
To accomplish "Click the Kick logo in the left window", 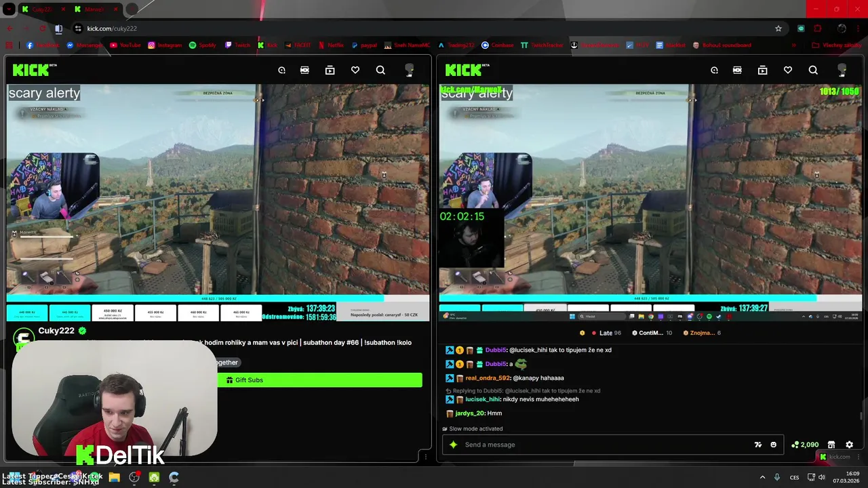I will (x=34, y=70).
